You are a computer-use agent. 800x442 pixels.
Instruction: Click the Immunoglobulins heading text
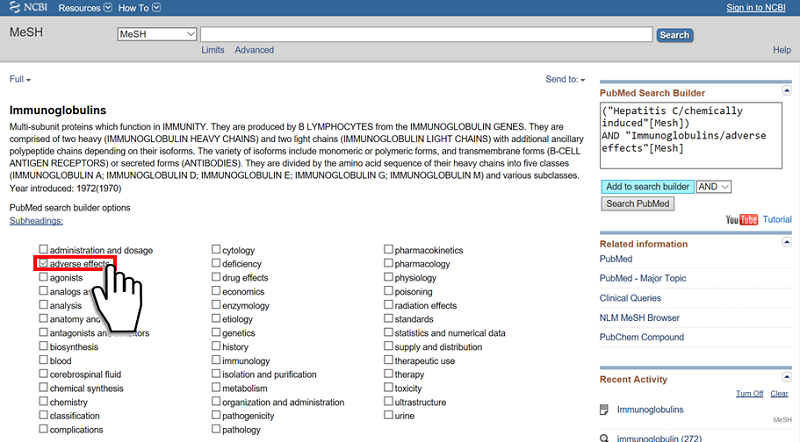coord(58,110)
